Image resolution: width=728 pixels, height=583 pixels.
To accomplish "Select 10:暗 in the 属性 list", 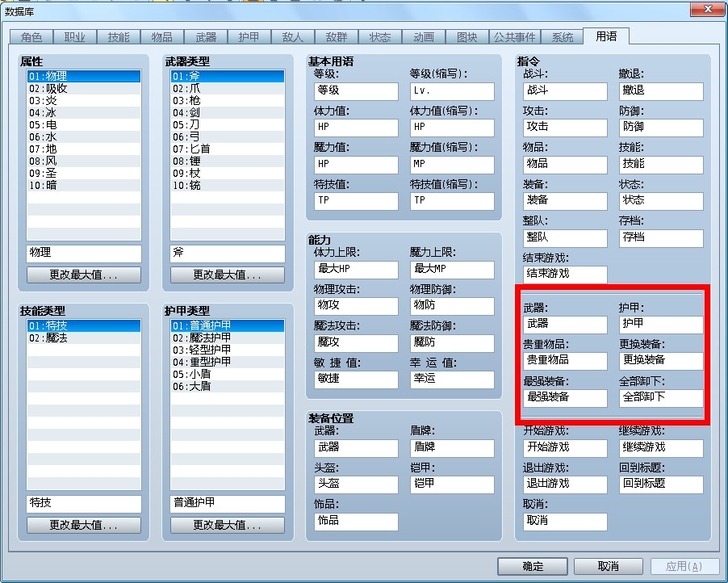I will 84,185.
